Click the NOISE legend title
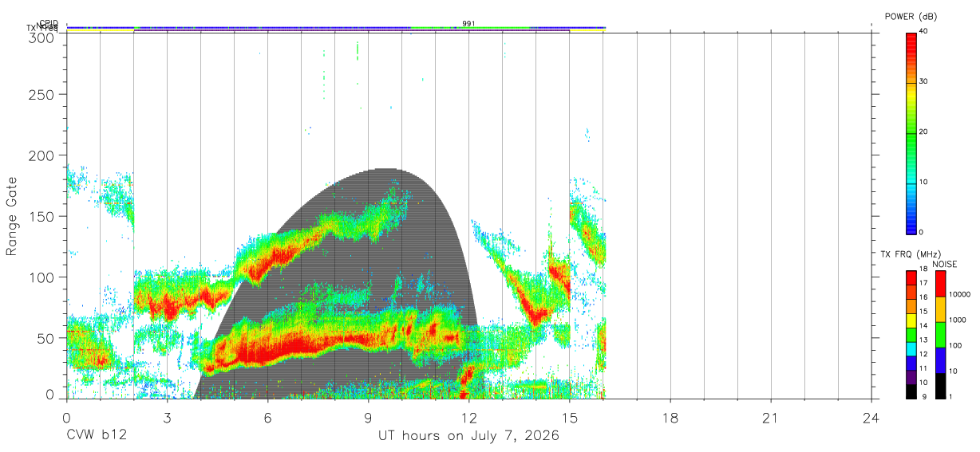This screenshot has width=980, height=452. (x=946, y=264)
